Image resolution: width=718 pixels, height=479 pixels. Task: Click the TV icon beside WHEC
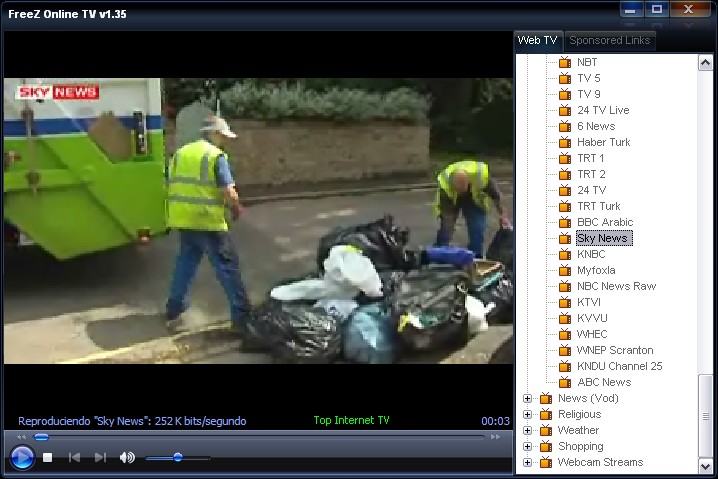(565, 334)
